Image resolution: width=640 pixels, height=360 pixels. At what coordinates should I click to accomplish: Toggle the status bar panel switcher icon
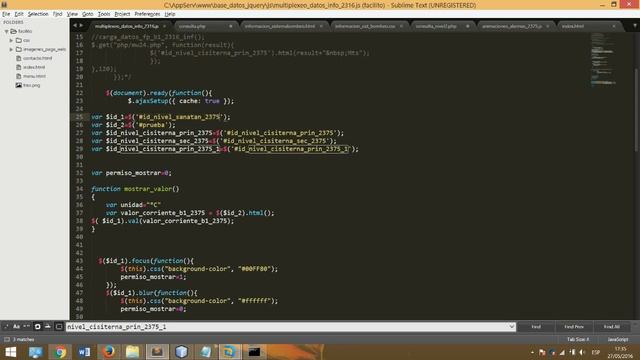click(x=7, y=339)
